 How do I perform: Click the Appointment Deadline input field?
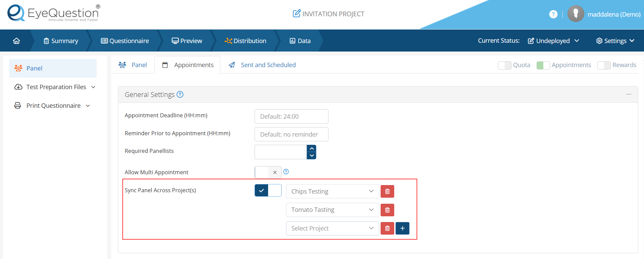click(291, 117)
